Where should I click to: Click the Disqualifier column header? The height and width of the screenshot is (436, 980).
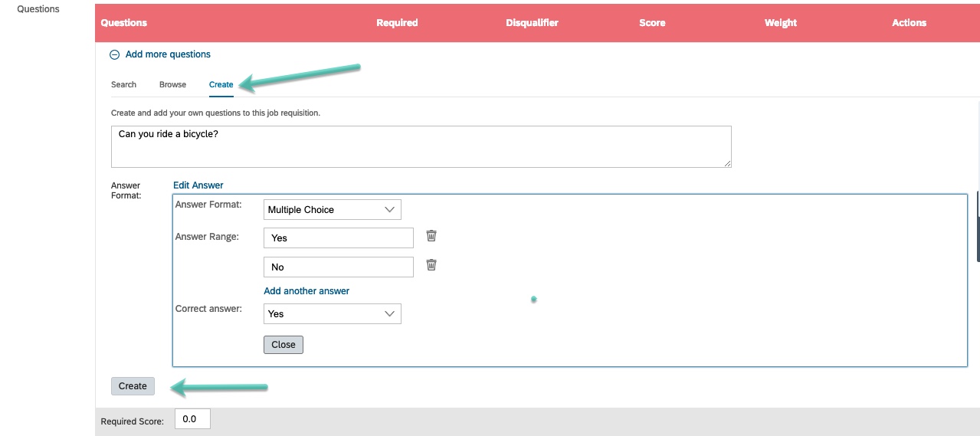(x=532, y=23)
